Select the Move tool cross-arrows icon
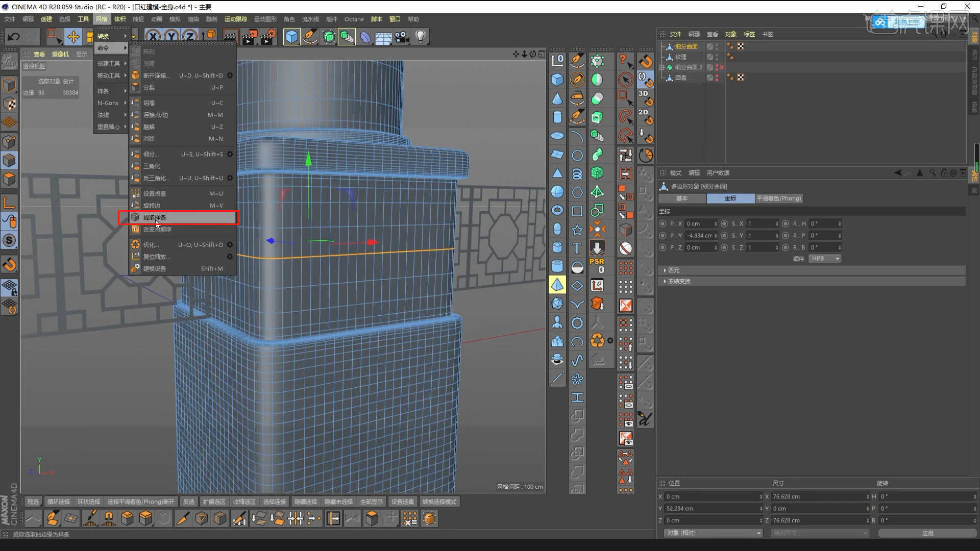The height and width of the screenshot is (551, 980). point(73,37)
